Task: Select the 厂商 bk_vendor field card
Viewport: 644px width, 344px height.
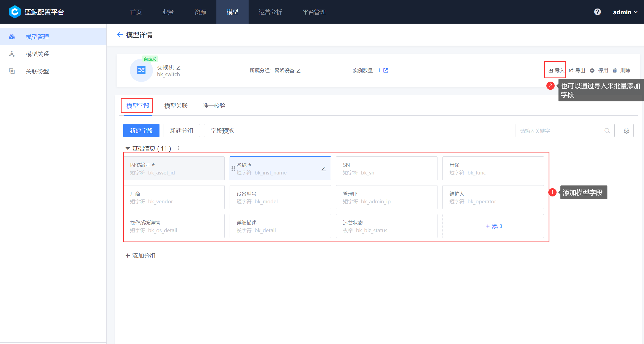Action: point(174,197)
